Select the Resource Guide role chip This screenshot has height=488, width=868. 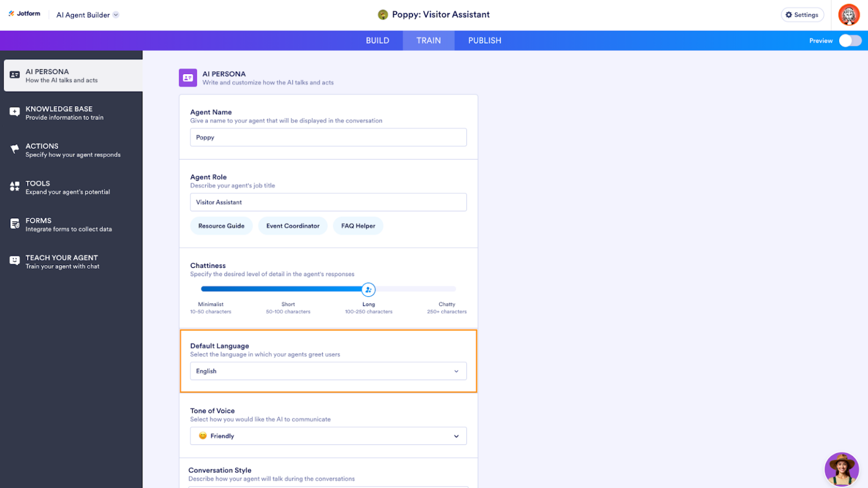221,226
